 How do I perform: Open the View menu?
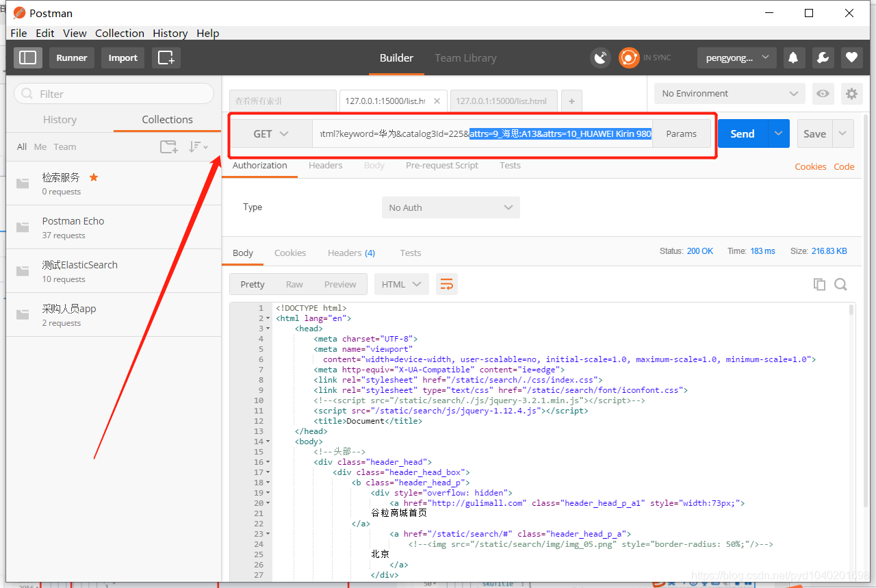point(75,33)
